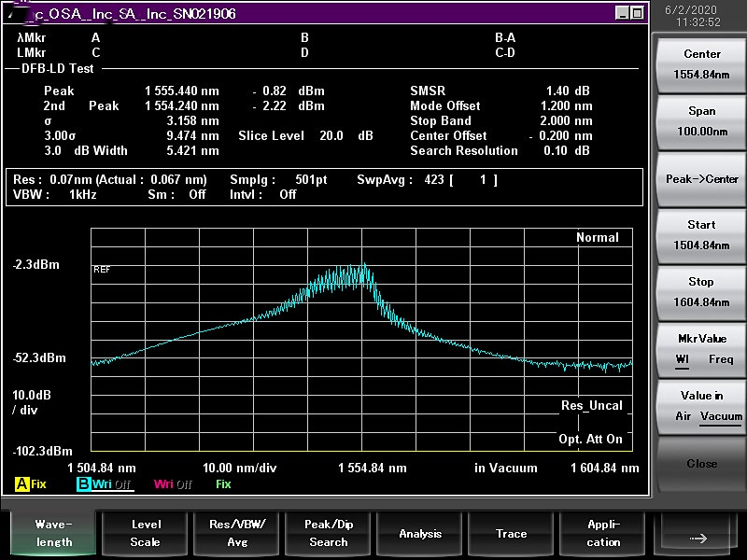Click the Close softkey
This screenshot has width=747, height=560.
click(701, 463)
